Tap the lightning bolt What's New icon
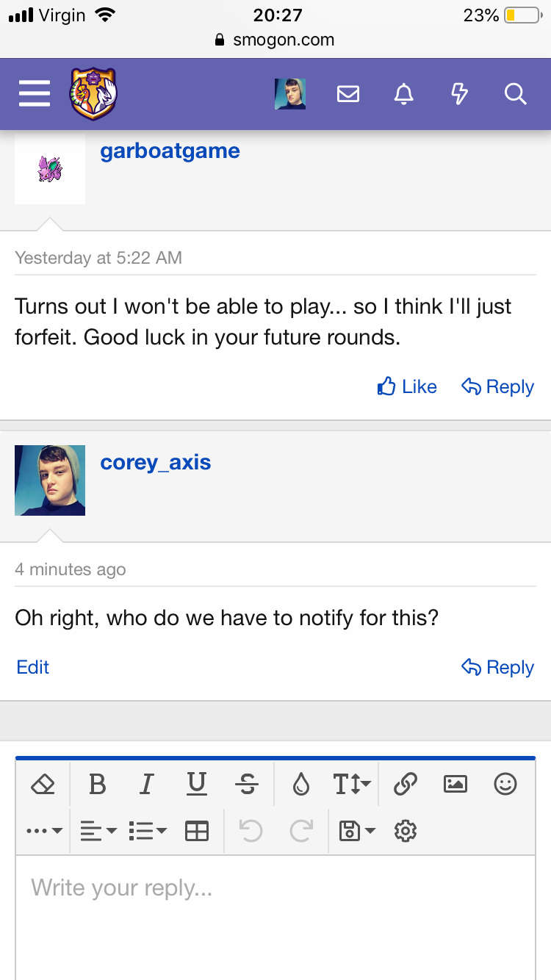 click(459, 94)
